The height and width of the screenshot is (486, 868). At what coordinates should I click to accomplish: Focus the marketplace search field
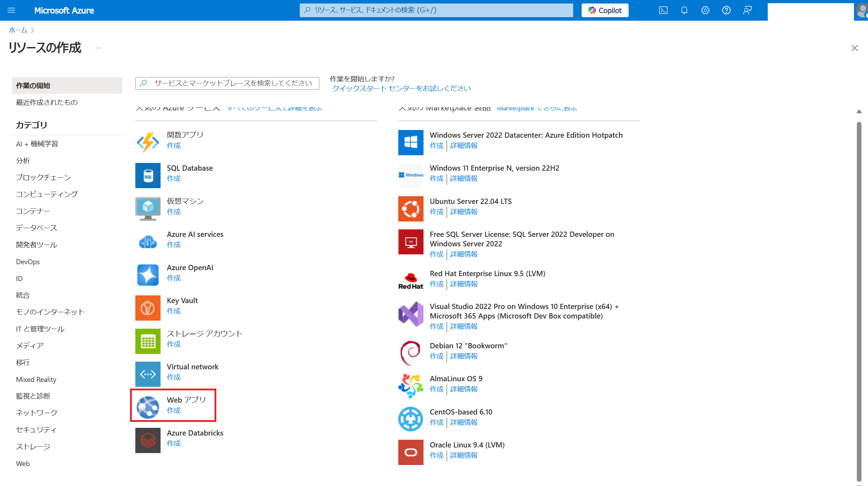tap(227, 83)
